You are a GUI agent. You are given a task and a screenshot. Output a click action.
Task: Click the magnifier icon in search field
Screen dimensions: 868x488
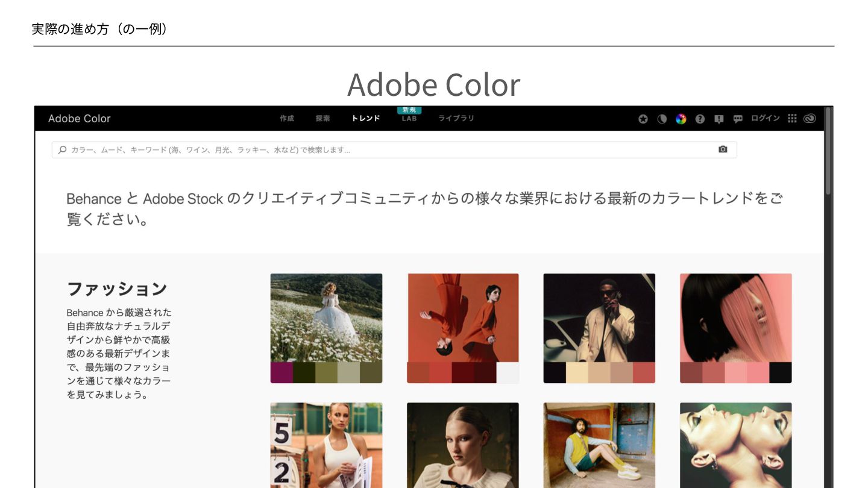point(63,150)
